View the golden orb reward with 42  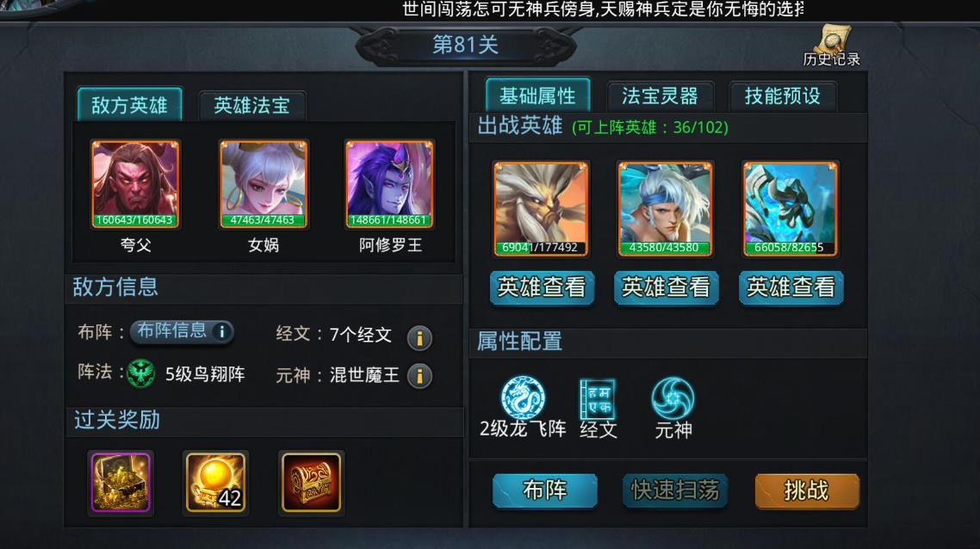215,483
